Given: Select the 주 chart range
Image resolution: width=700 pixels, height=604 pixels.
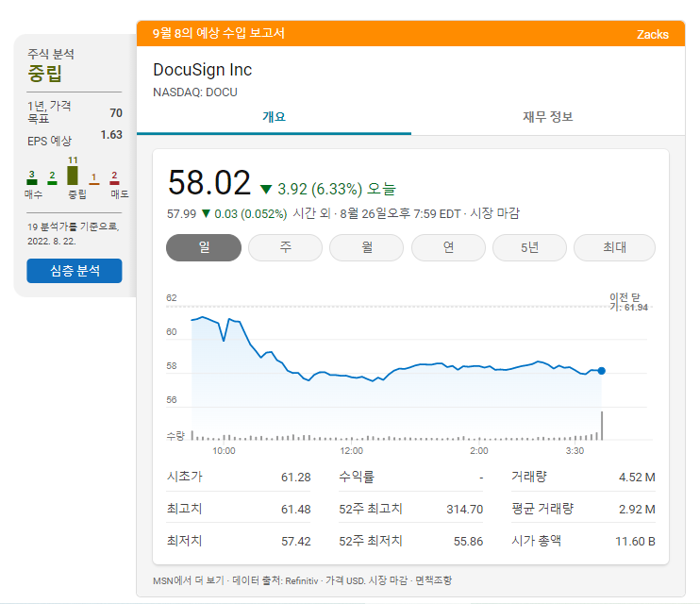Looking at the screenshot, I should 285,247.
